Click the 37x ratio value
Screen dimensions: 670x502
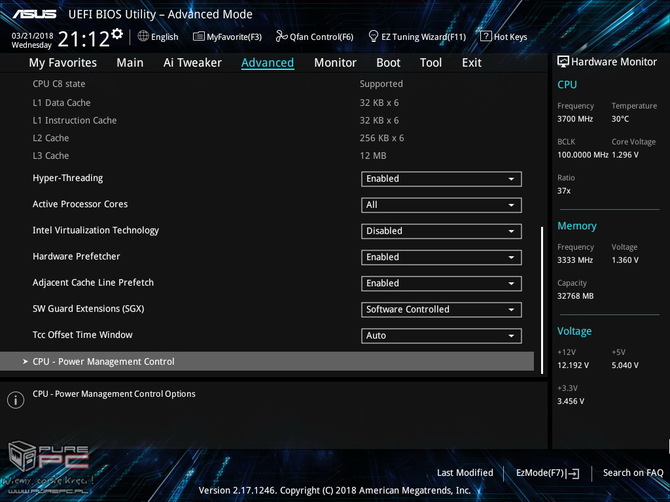[x=564, y=191]
